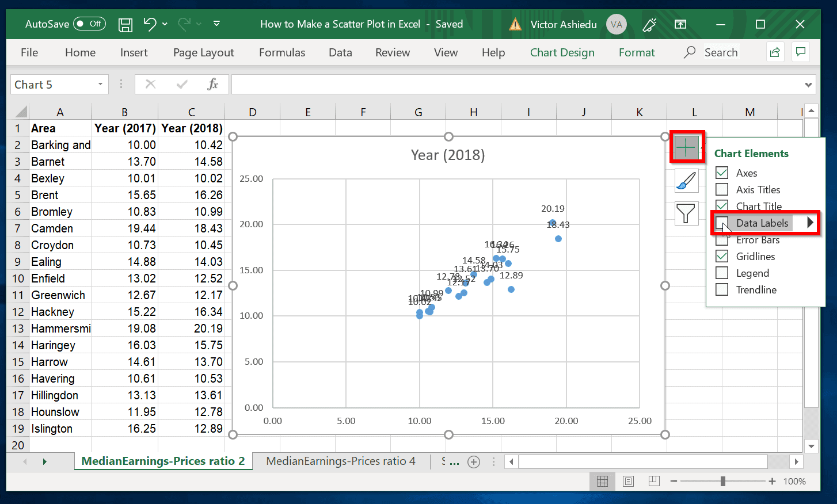Disable the Gridlines checkbox
The width and height of the screenshot is (837, 504).
(722, 256)
